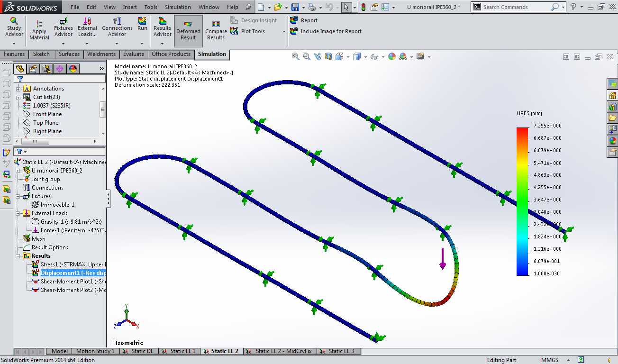Open the Display Style dropdown in the view toolbar
The width and height of the screenshot is (618, 364).
[365, 56]
